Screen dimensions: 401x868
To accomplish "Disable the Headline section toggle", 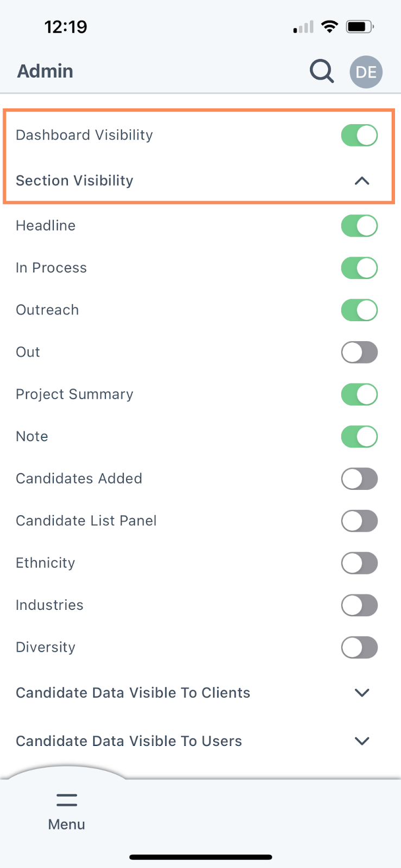I will [x=359, y=226].
